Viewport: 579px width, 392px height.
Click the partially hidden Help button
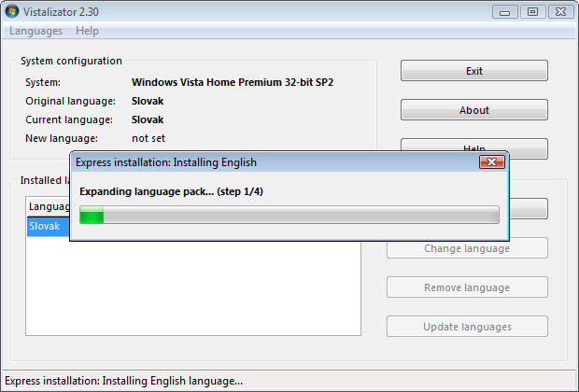tap(473, 145)
